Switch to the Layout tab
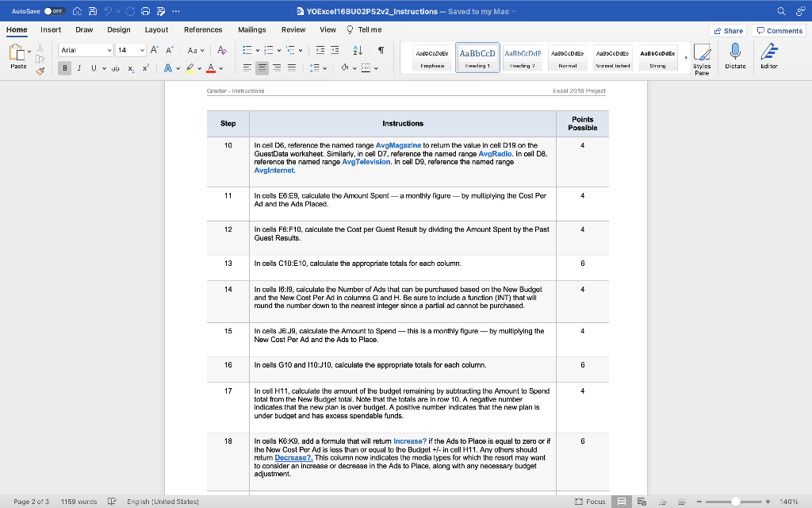Image resolution: width=812 pixels, height=508 pixels. [x=156, y=29]
